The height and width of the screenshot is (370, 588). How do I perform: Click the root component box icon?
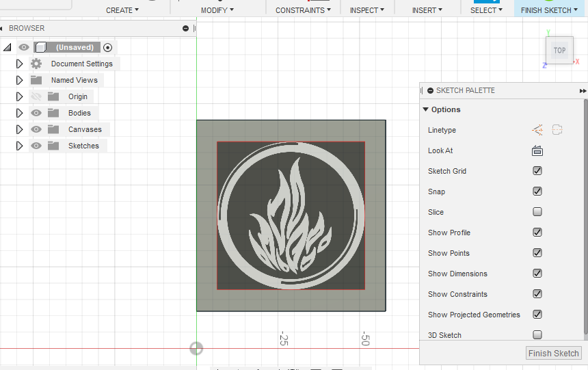click(40, 47)
